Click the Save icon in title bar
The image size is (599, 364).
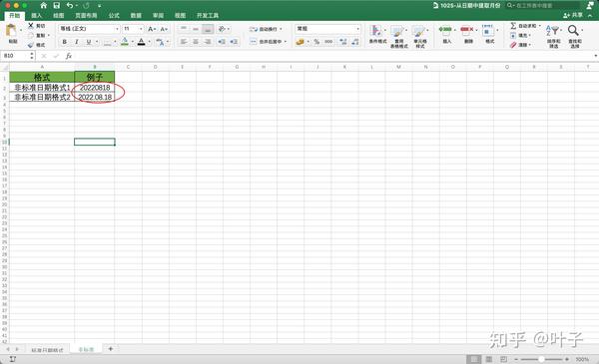tap(57, 5)
